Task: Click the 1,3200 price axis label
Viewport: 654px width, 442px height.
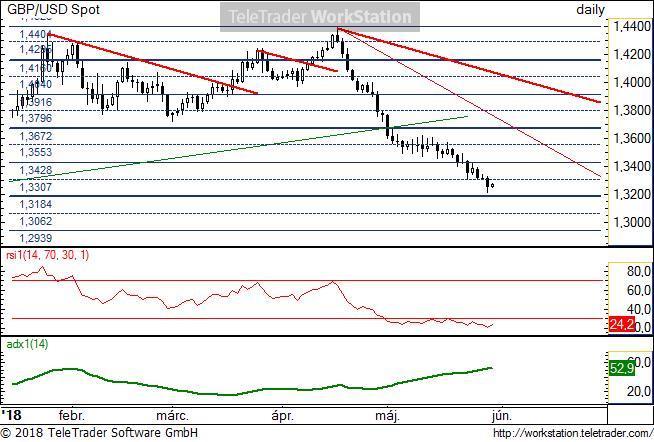Action: 631,194
